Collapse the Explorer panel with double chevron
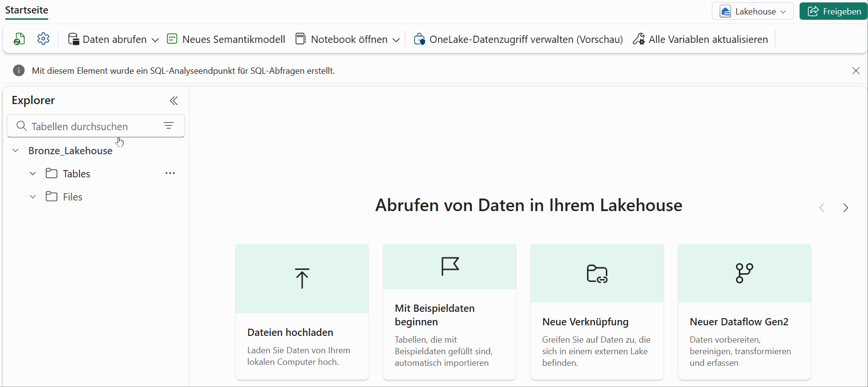The height and width of the screenshot is (387, 868). (174, 100)
